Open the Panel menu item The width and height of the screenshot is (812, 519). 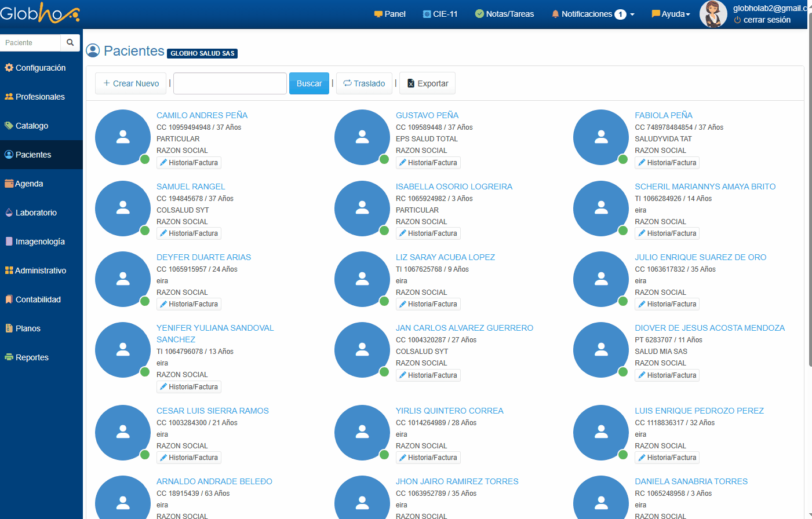tap(389, 14)
